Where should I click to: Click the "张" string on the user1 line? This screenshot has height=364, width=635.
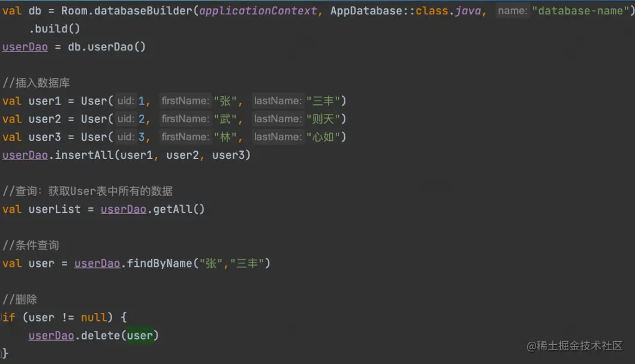[225, 101]
